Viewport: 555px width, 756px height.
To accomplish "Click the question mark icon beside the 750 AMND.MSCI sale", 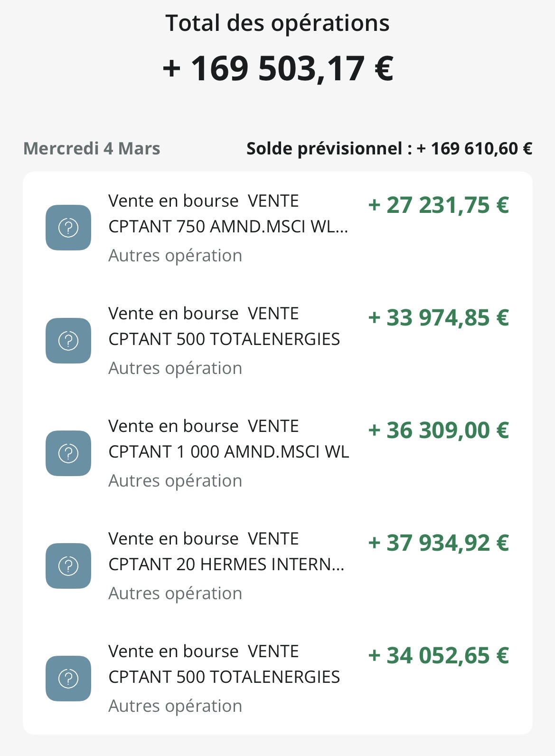I will coord(68,228).
